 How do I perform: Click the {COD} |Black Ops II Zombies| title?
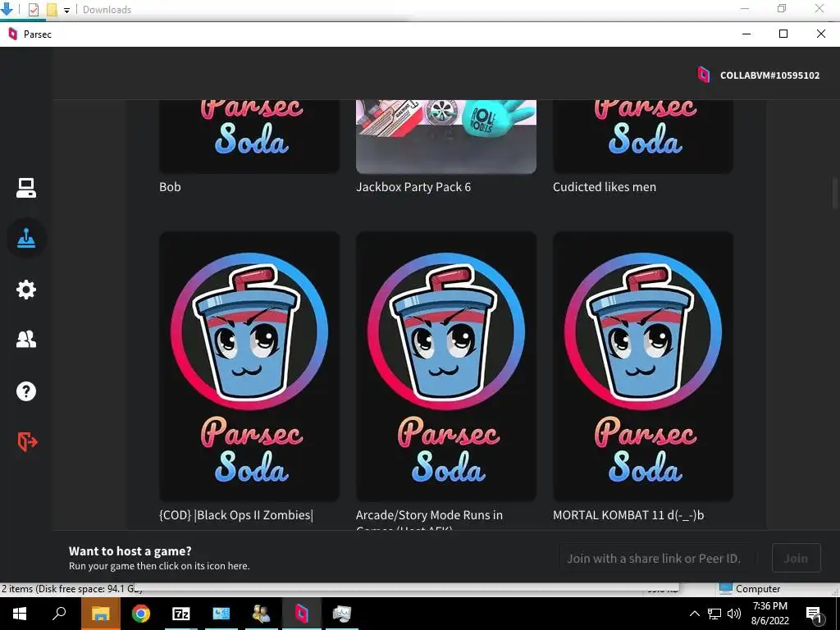click(x=236, y=515)
